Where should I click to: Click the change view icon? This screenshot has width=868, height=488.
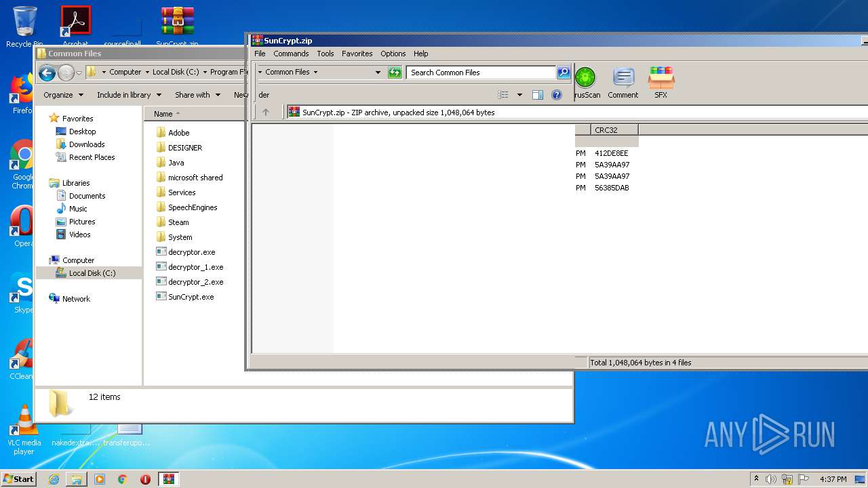[x=503, y=95]
